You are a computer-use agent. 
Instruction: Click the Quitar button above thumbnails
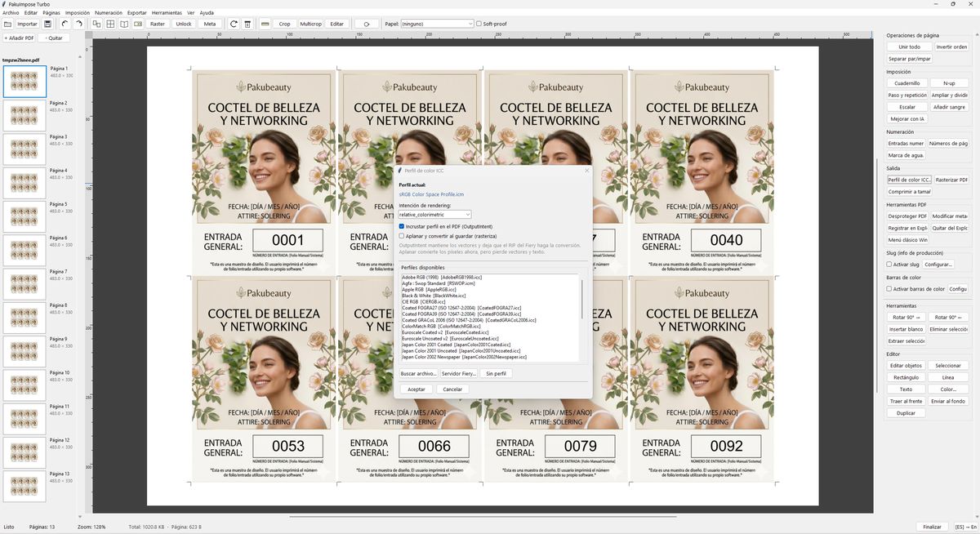[54, 38]
